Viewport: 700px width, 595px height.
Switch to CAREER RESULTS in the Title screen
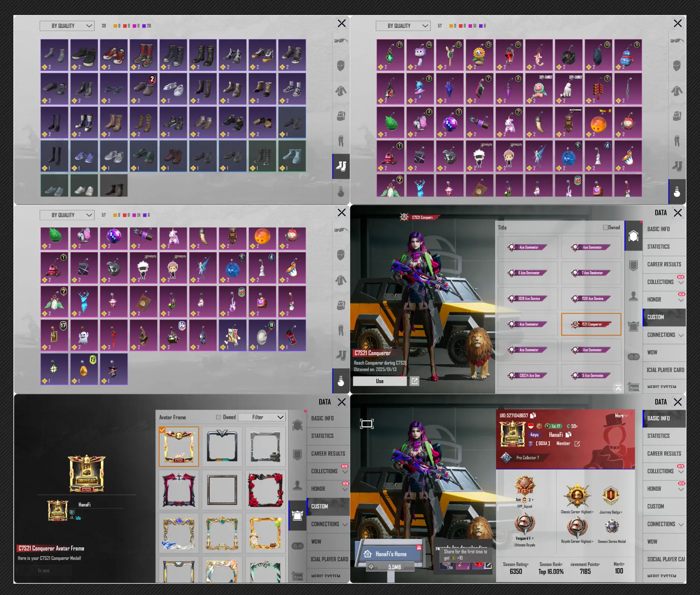pos(664,264)
